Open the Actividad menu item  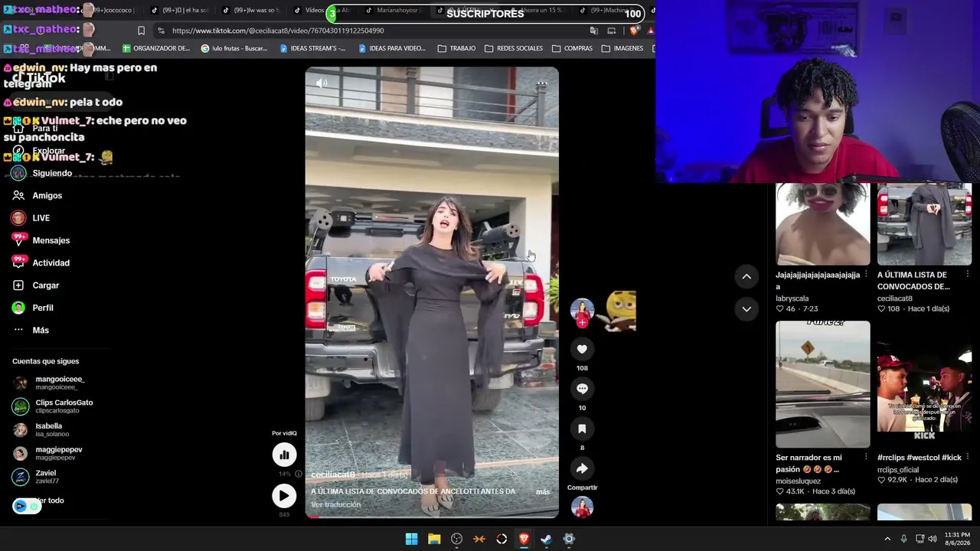click(51, 262)
